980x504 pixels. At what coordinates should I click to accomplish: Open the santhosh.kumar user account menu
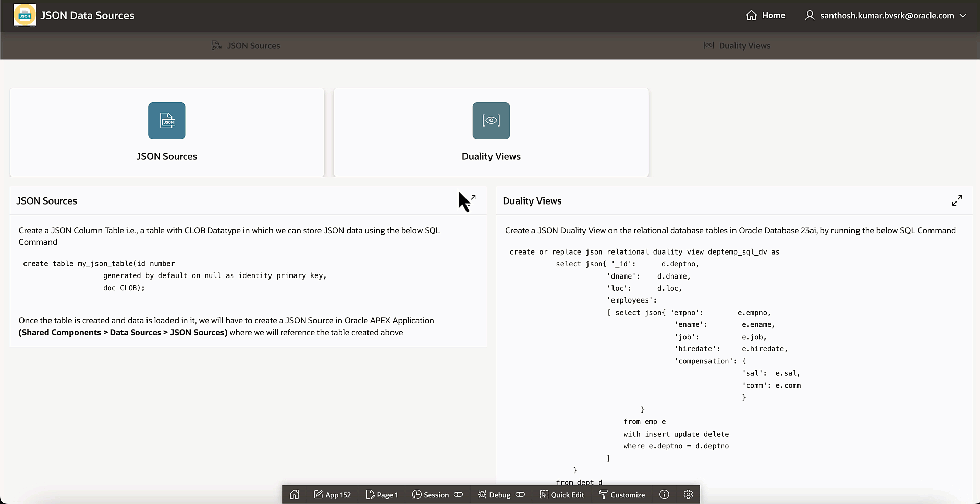tap(886, 15)
